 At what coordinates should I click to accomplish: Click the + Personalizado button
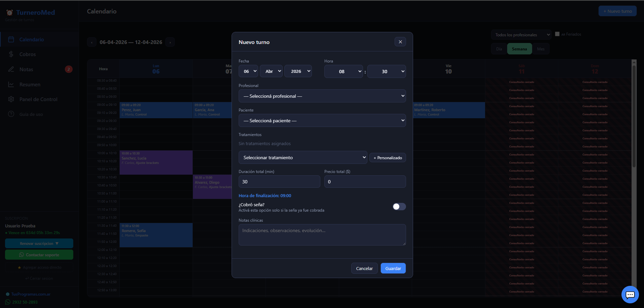pos(388,158)
